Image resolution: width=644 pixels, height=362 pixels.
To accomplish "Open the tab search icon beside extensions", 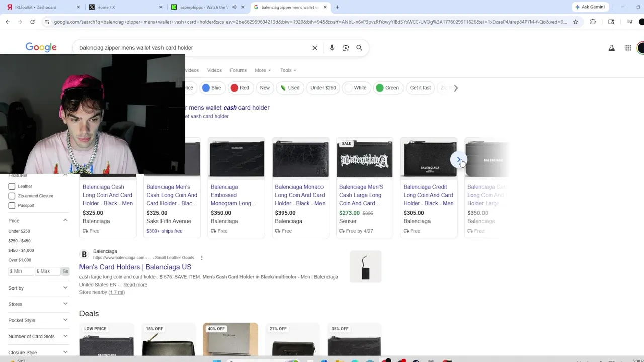I will pyautogui.click(x=611, y=22).
